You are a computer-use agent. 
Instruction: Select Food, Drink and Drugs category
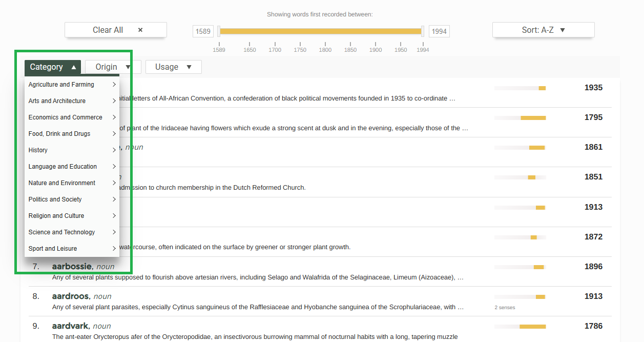click(59, 134)
